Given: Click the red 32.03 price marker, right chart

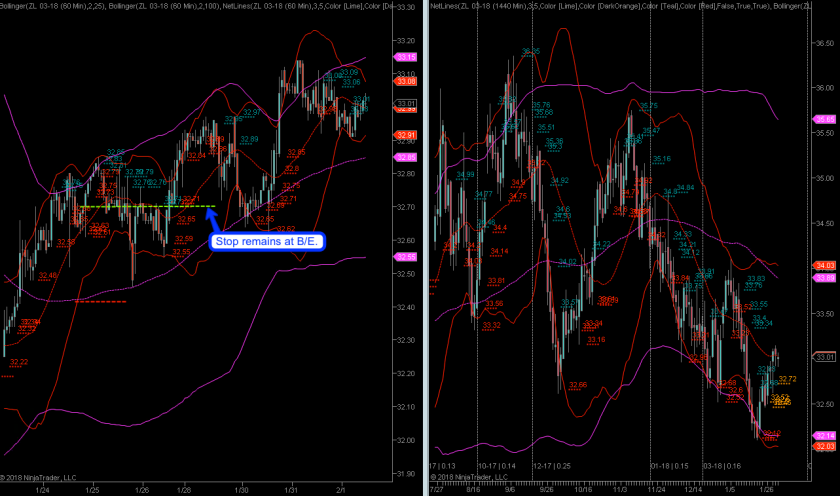Looking at the screenshot, I should point(825,446).
